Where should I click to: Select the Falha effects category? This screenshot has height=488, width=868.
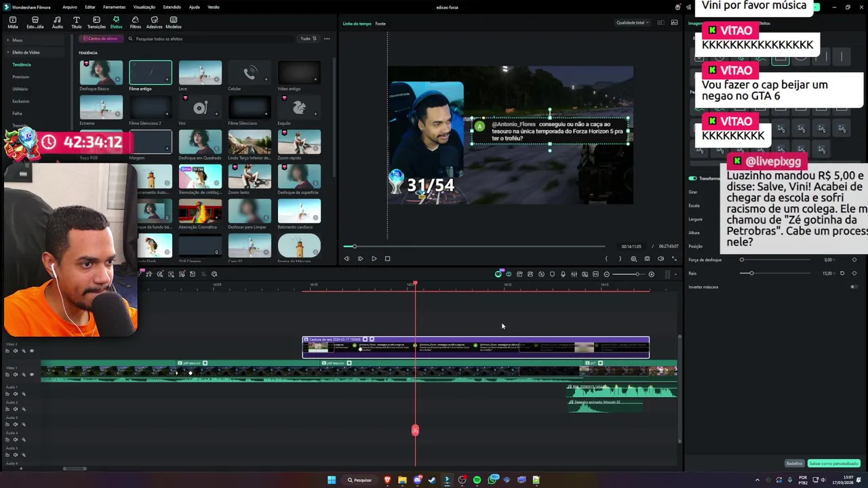(18, 113)
